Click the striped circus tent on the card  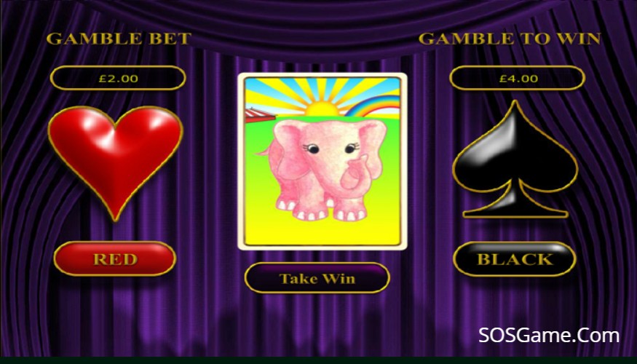click(258, 115)
